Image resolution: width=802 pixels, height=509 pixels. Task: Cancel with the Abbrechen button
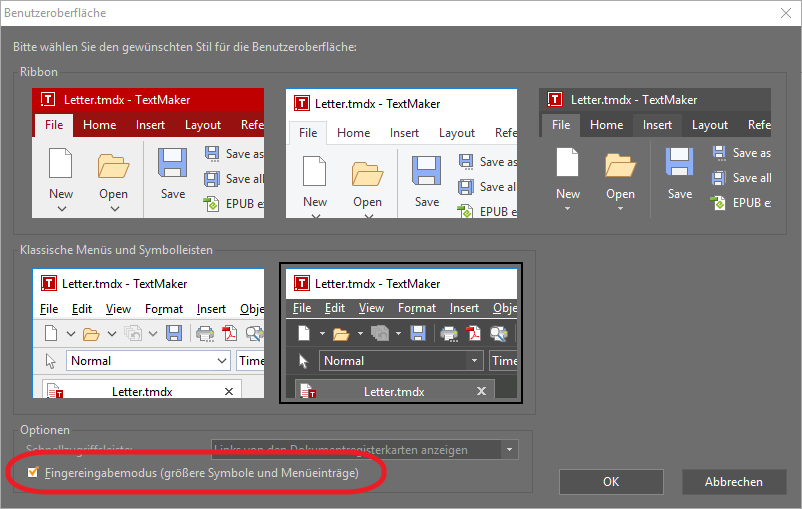[x=734, y=482]
